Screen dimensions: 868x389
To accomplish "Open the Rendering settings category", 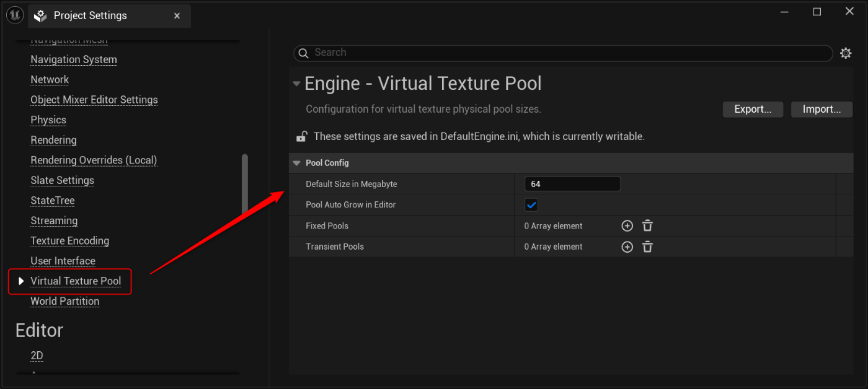I will click(x=53, y=140).
